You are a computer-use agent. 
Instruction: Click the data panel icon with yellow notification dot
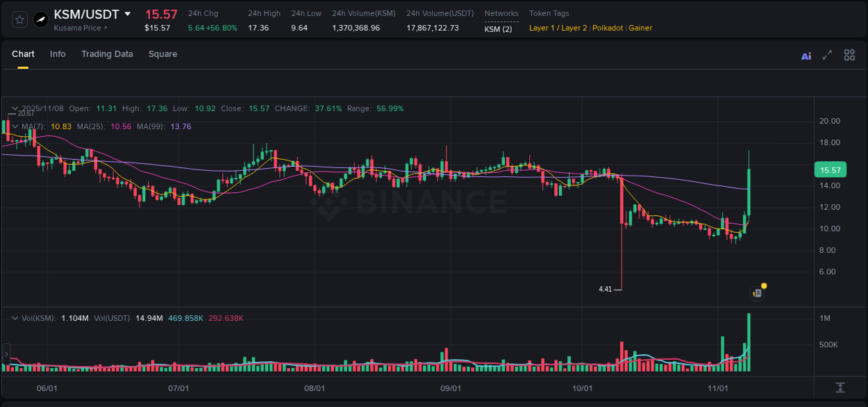point(756,292)
